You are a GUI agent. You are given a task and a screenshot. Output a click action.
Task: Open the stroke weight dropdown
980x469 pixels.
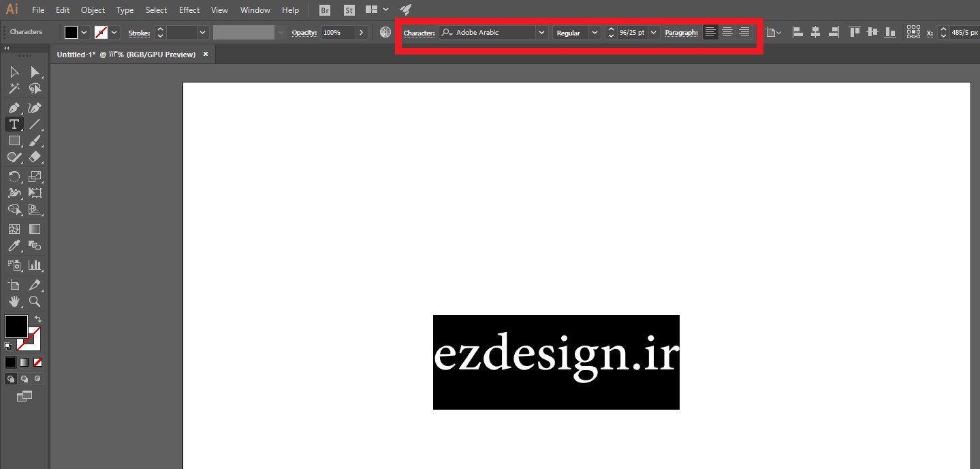(202, 32)
